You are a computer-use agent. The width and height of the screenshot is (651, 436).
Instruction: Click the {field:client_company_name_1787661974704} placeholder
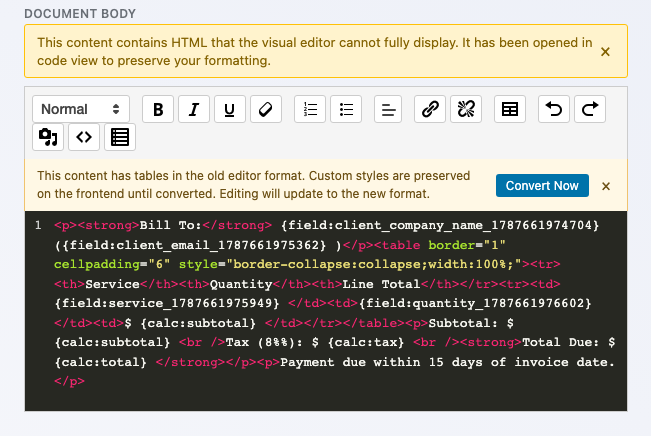pos(440,225)
